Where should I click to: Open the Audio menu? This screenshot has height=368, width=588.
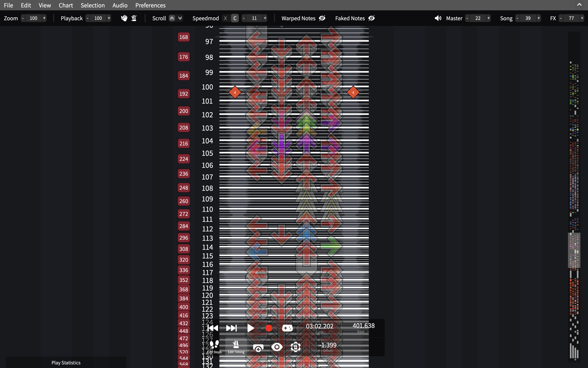coord(120,5)
